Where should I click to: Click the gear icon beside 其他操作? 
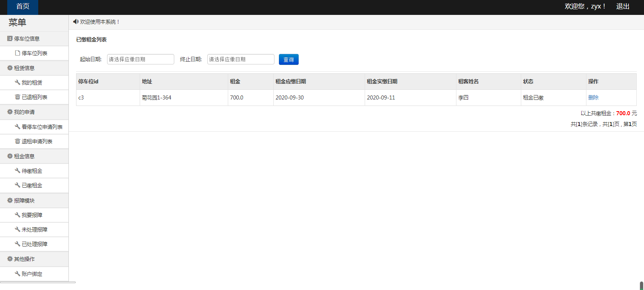pos(10,259)
